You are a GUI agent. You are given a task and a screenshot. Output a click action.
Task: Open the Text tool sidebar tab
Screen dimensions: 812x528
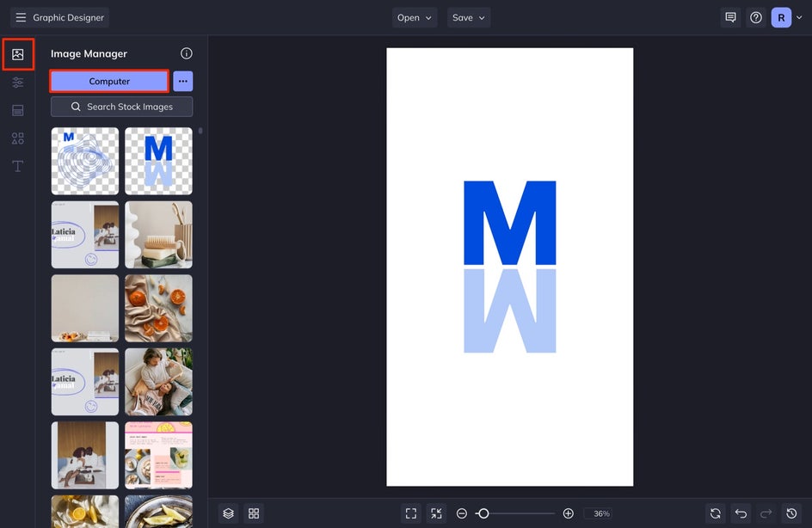click(17, 166)
